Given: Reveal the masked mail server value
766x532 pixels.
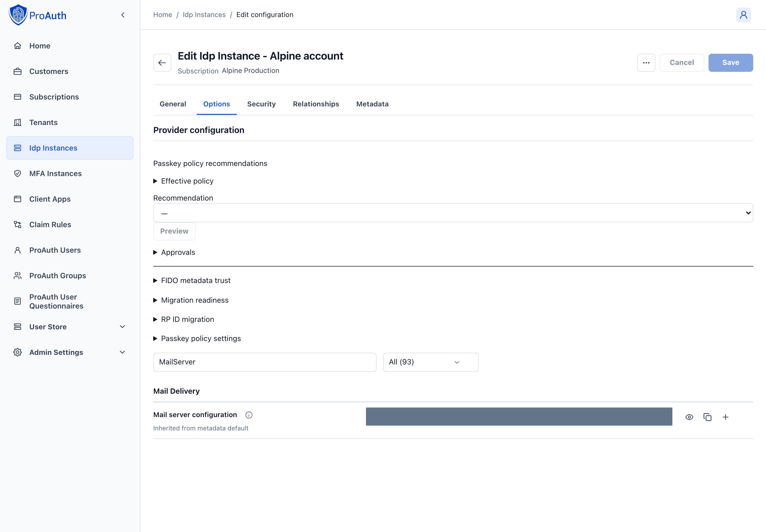Looking at the screenshot, I should 689,417.
